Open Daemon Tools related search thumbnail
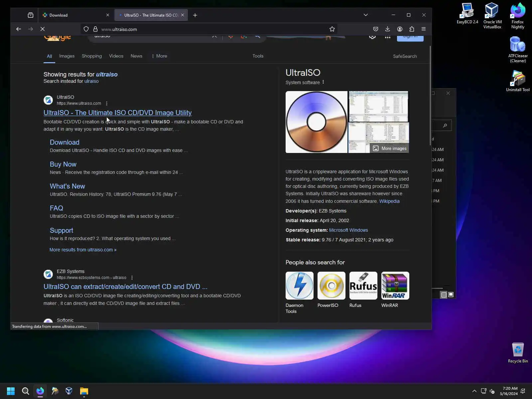This screenshot has width=532, height=399. point(299,286)
